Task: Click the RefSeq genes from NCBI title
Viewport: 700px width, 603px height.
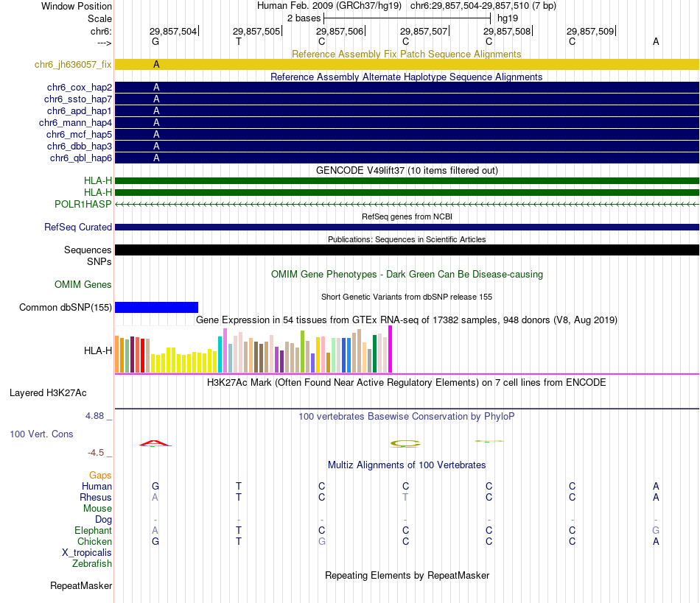Action: (x=407, y=216)
